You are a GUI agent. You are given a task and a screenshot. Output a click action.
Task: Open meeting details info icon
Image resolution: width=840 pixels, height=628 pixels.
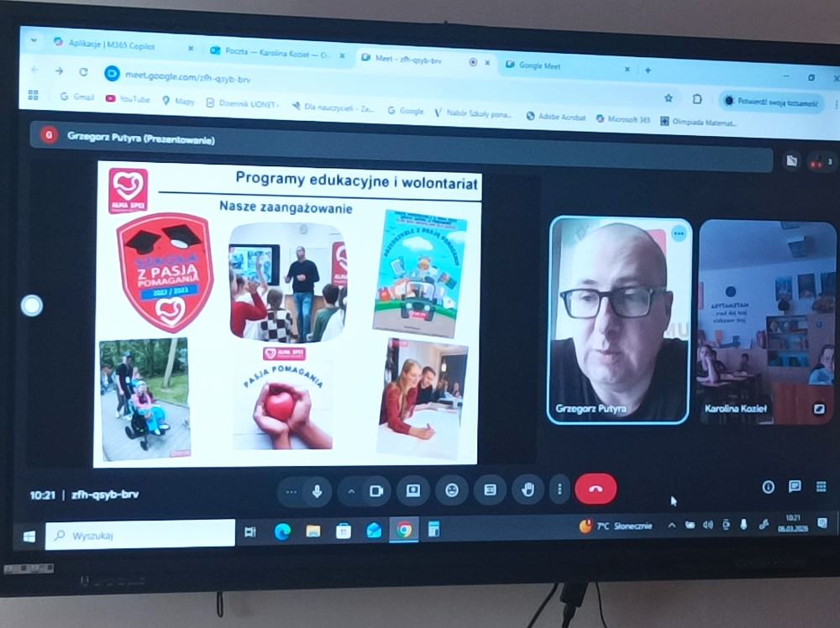[x=768, y=487]
